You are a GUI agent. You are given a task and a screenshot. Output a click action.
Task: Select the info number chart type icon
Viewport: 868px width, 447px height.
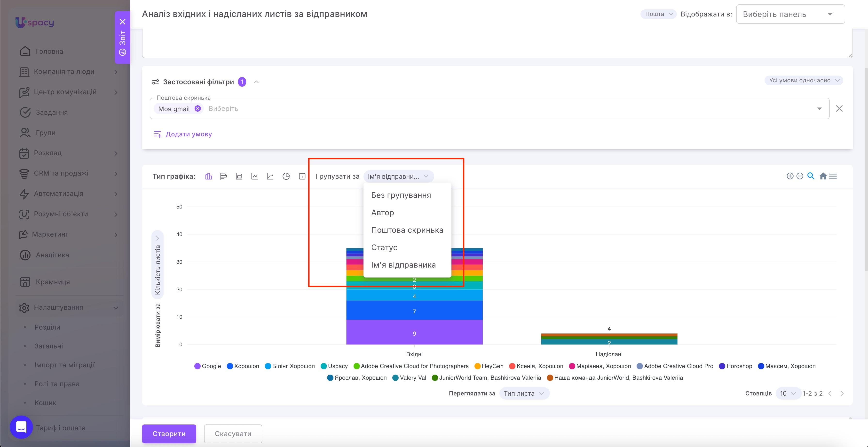(302, 176)
